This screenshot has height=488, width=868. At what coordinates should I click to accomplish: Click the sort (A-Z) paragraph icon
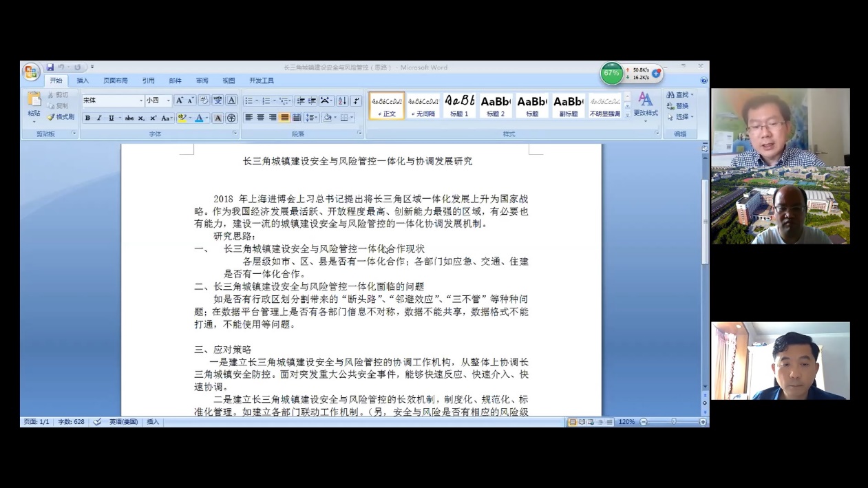coord(342,100)
